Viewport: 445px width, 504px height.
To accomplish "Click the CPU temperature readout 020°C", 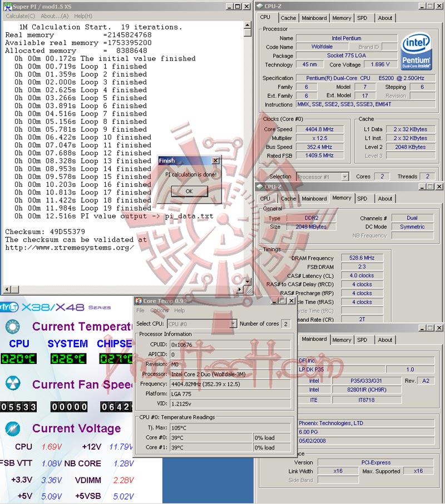I will (19, 358).
